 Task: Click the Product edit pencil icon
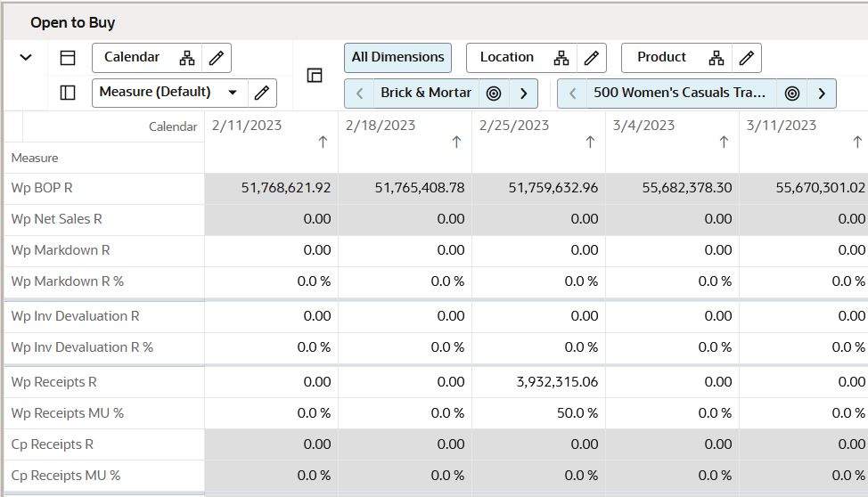click(747, 58)
